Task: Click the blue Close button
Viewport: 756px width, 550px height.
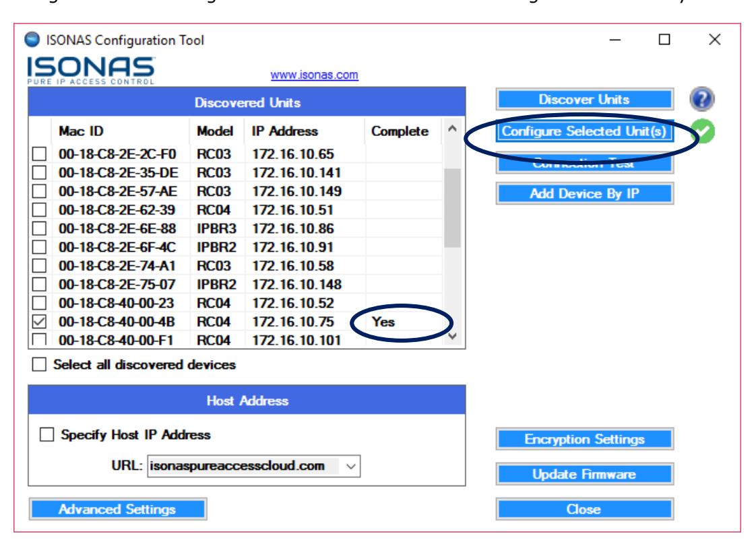Action: pyautogui.click(x=584, y=509)
